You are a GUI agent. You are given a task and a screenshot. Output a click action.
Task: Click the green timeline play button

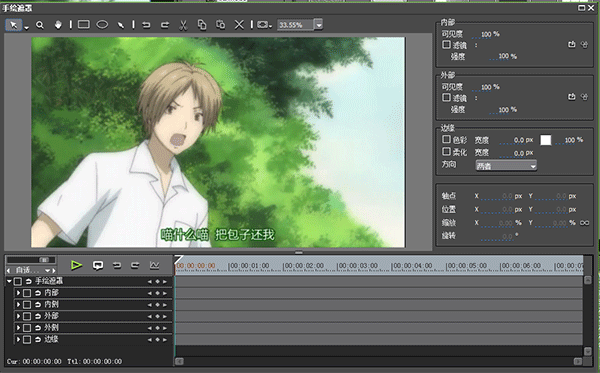coord(77,265)
